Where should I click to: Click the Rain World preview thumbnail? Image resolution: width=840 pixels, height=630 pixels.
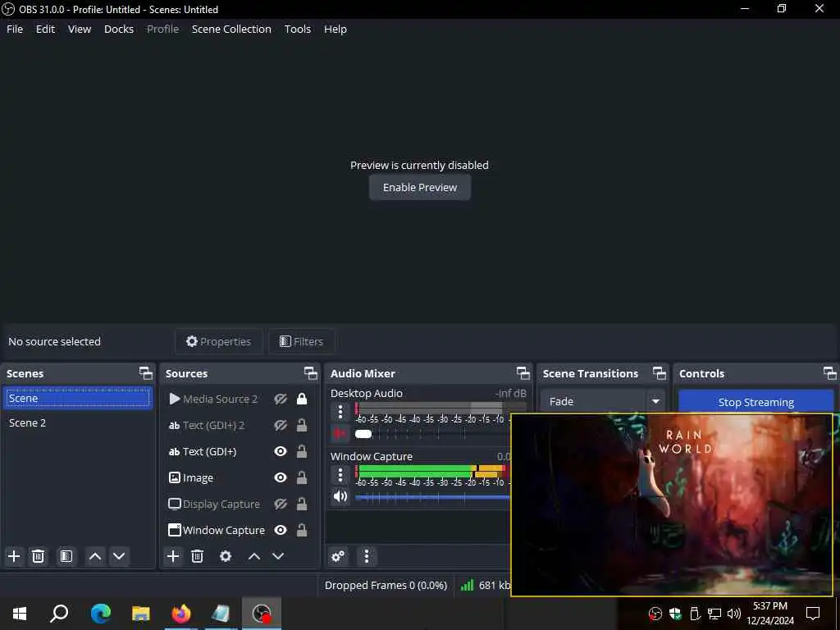672,504
